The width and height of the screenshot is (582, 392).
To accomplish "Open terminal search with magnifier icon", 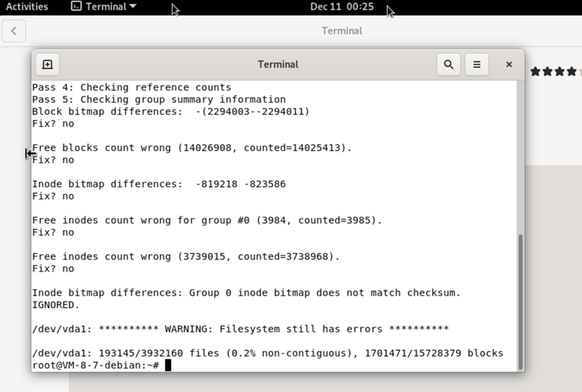I will coord(448,64).
